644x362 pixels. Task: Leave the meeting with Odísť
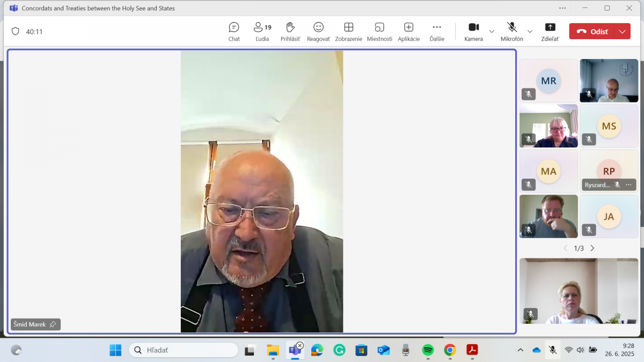592,32
